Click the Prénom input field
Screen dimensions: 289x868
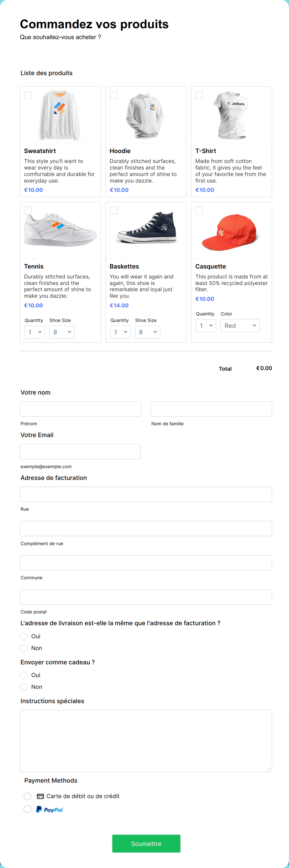(80, 409)
